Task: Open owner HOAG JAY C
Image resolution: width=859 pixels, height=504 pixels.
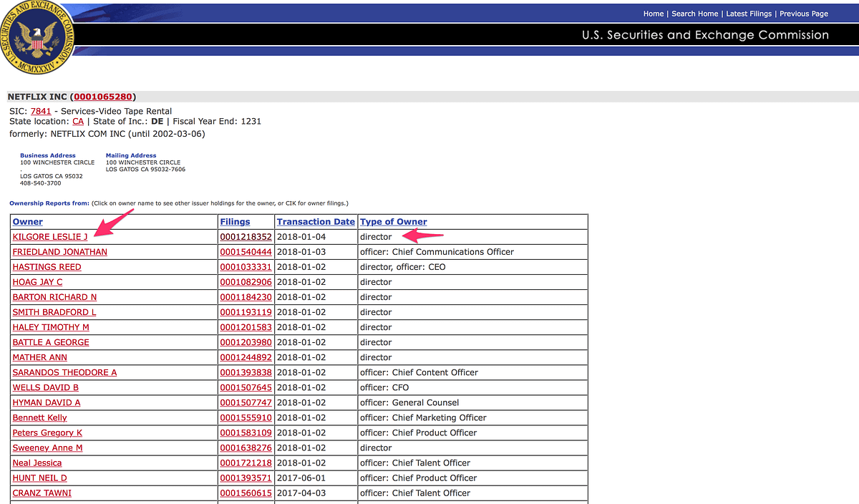Action: click(37, 282)
